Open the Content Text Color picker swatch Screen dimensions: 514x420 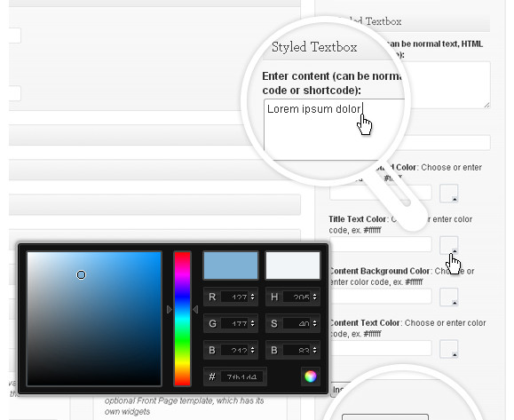[448, 349]
